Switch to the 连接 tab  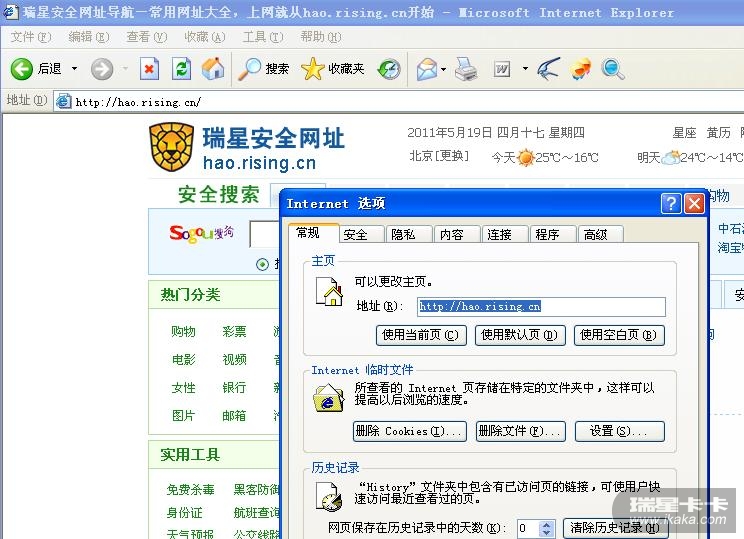(505, 234)
